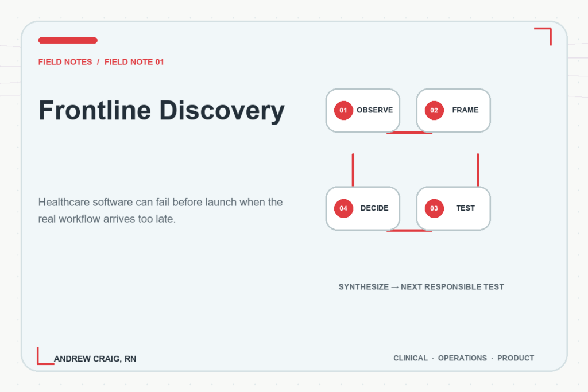
Task: Click the red 01 circle badge
Action: (x=343, y=111)
